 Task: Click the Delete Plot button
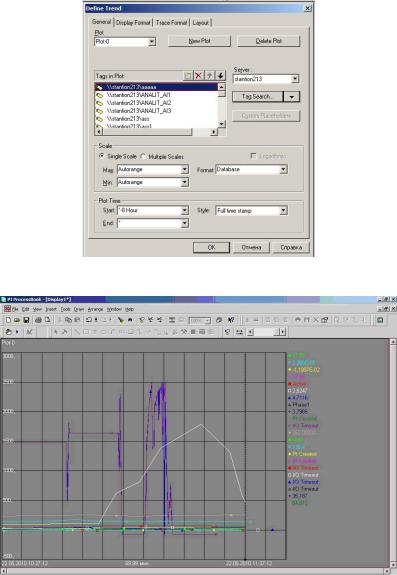(269, 41)
